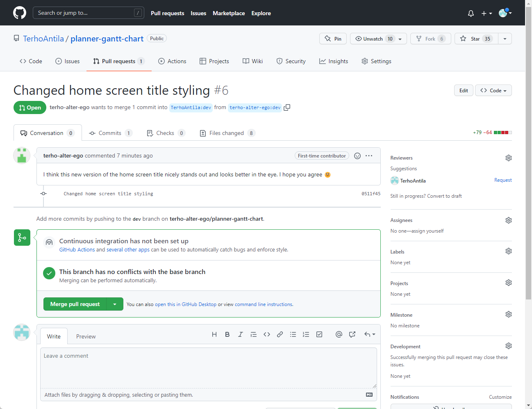Screen dimensions: 532x409
Task: Expand the star lists dropdown arrow
Action: (x=505, y=39)
